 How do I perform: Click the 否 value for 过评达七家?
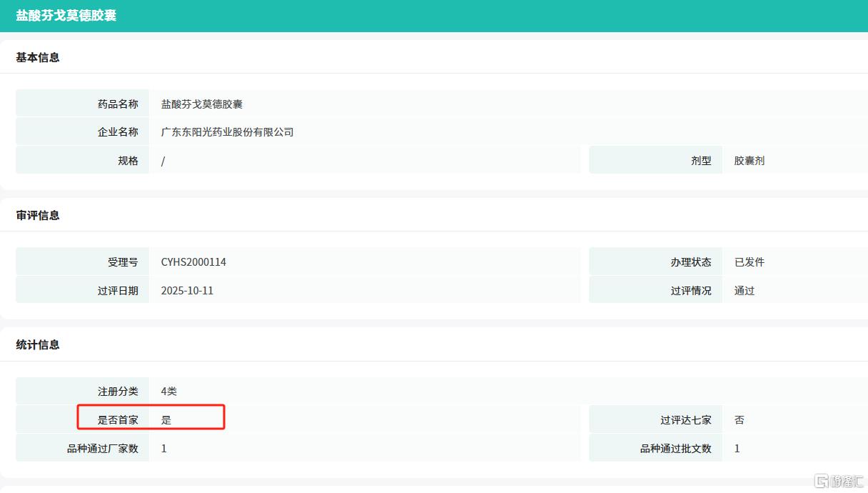pyautogui.click(x=739, y=419)
